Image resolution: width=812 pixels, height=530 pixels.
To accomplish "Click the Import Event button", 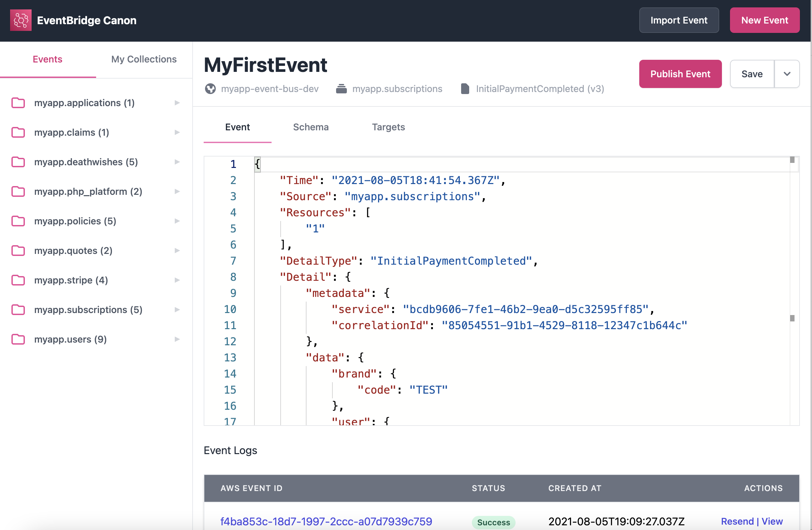I will click(679, 20).
